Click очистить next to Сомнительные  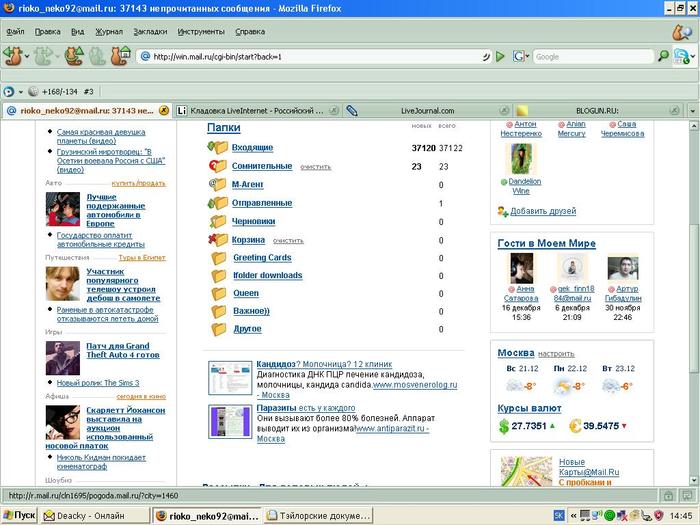coord(316,167)
